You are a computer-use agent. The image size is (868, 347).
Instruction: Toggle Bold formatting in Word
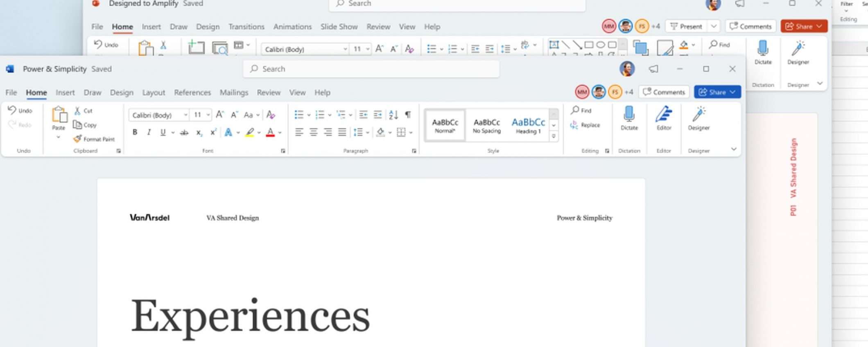pos(135,132)
